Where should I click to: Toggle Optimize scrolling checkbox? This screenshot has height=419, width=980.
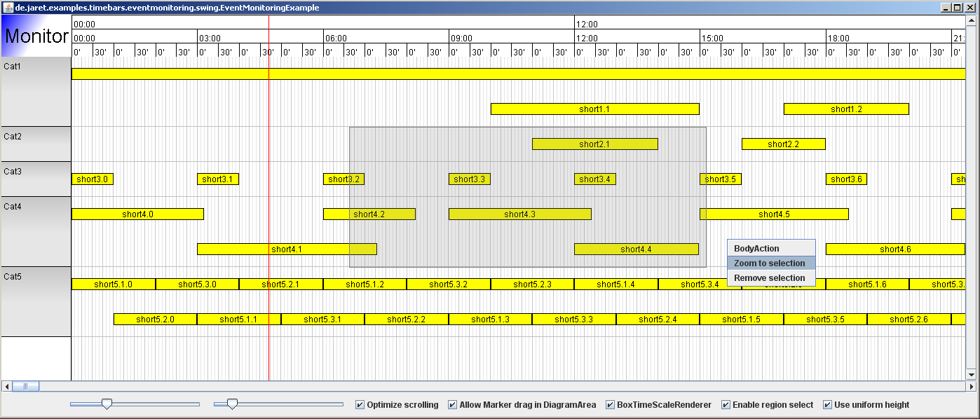point(360,405)
